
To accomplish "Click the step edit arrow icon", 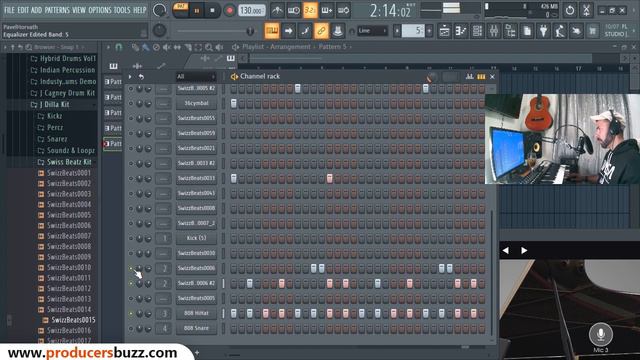I will (x=289, y=31).
